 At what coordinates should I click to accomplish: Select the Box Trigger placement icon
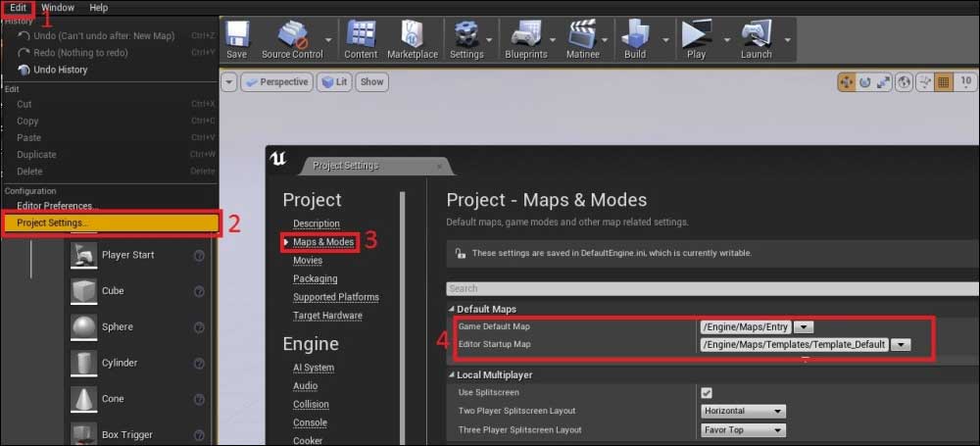click(83, 434)
